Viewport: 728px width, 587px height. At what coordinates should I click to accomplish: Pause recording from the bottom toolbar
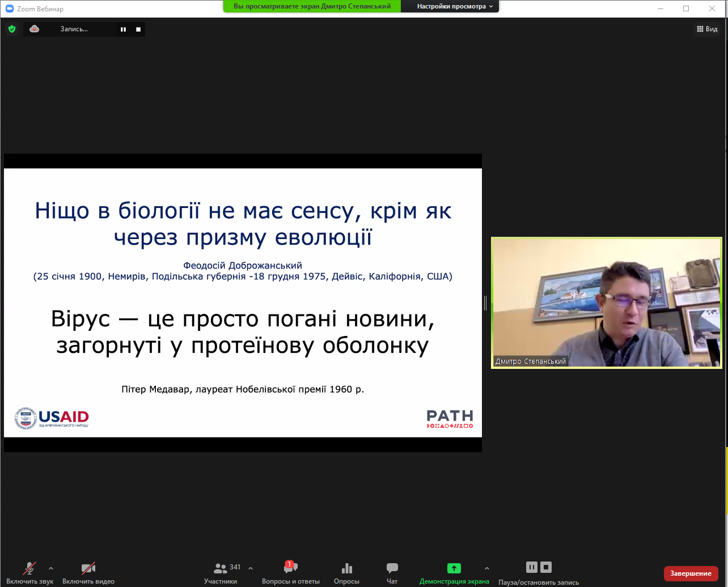click(531, 567)
